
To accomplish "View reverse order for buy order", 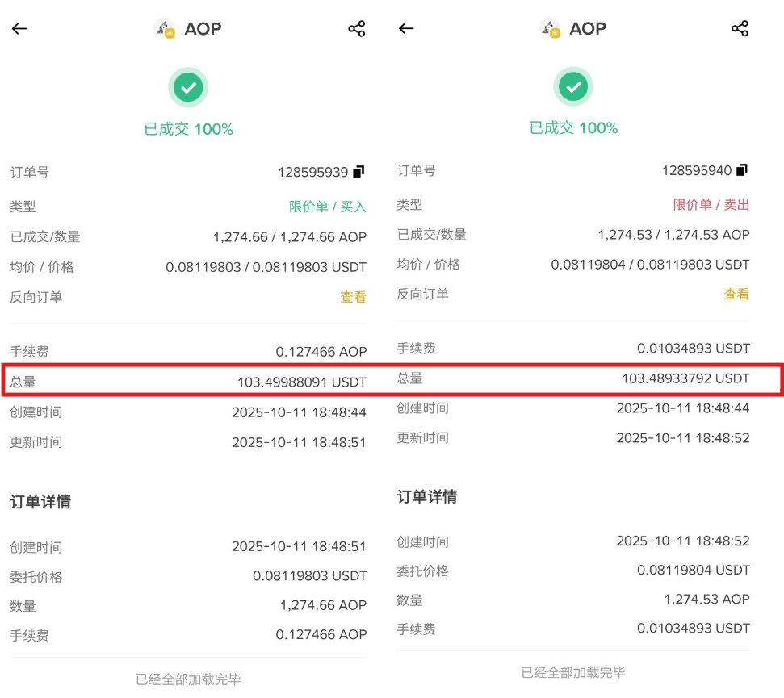I will click(353, 297).
